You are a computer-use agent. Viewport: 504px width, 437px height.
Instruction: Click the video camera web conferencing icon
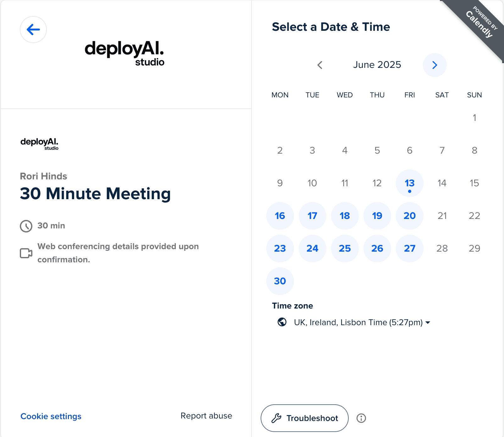(26, 253)
